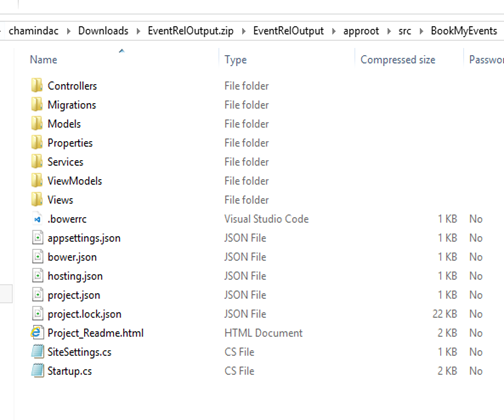Select the bower.json file name

[72, 257]
